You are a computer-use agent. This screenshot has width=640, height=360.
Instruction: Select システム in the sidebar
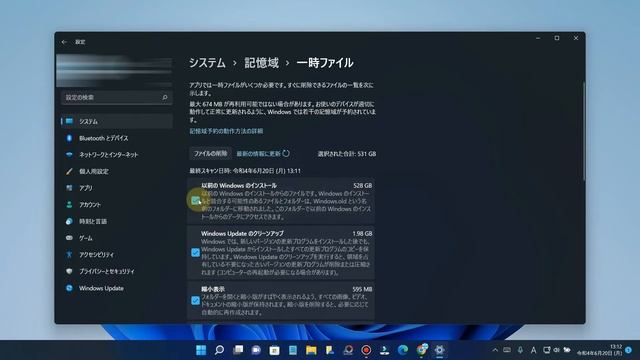116,121
